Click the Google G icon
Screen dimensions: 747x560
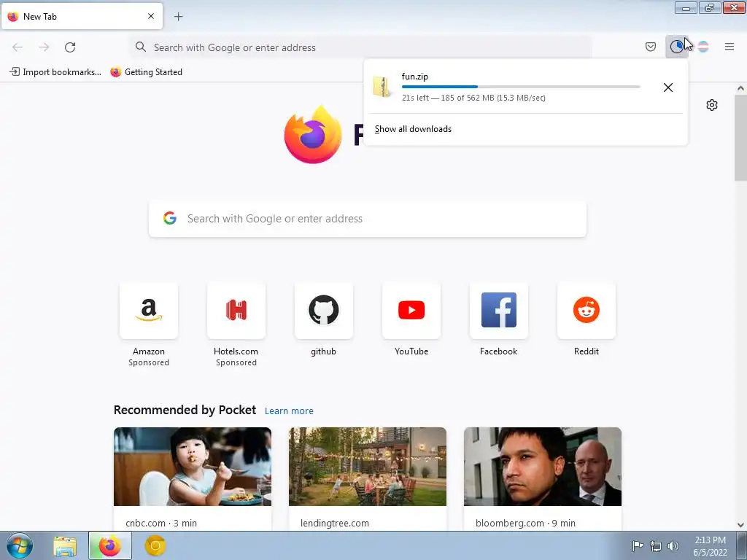(169, 218)
